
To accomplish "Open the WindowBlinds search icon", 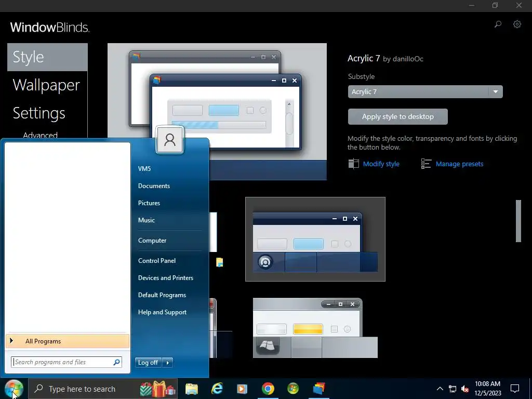I will click(498, 24).
